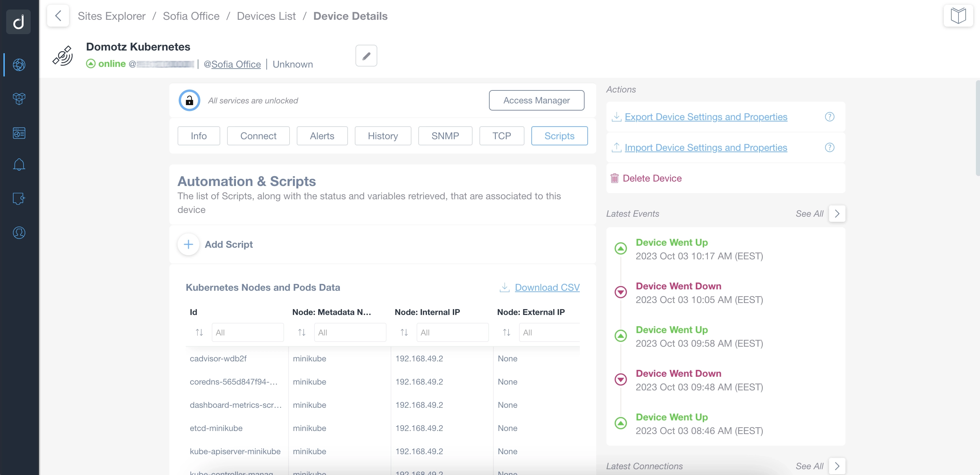Switch to the Info tab
This screenshot has height=475, width=980.
point(199,136)
